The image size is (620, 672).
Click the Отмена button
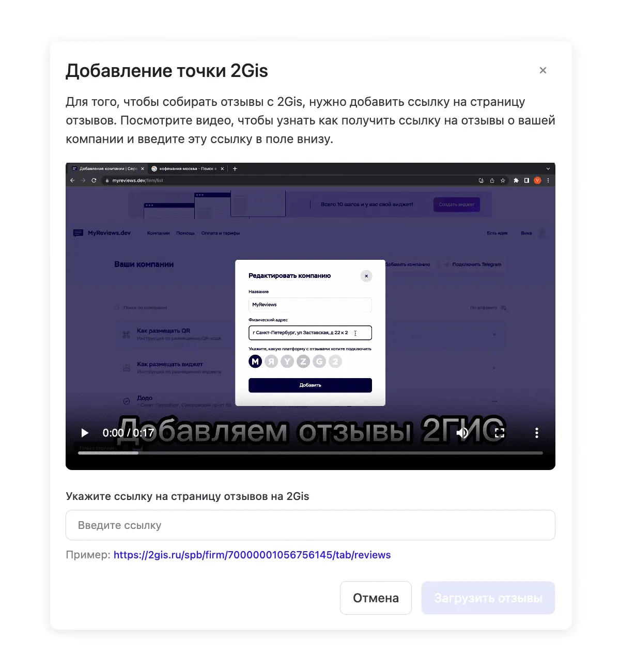[376, 598]
